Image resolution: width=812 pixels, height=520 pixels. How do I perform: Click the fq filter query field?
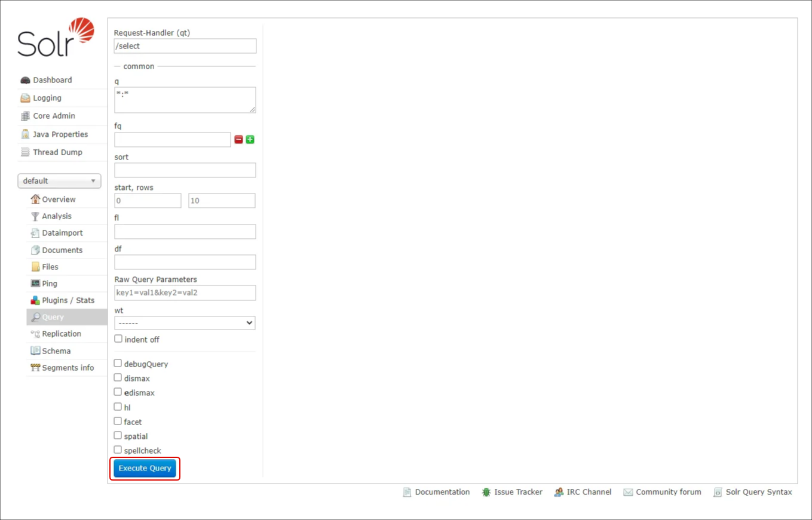[x=173, y=140]
